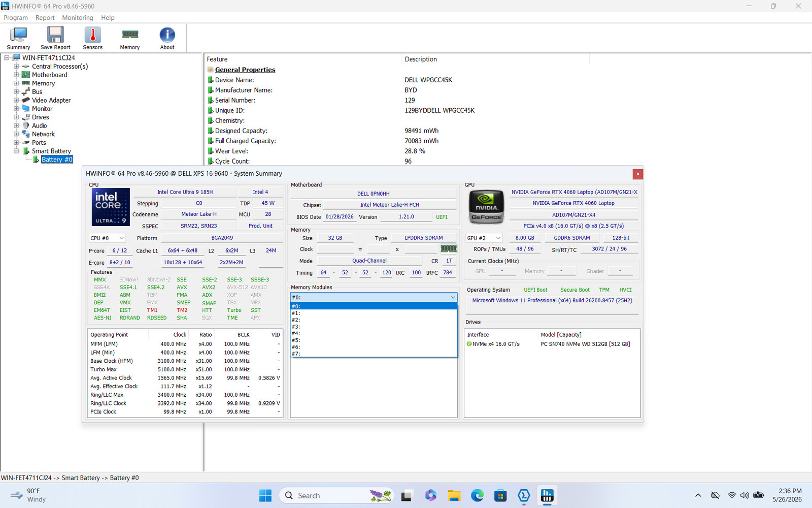The height and width of the screenshot is (508, 812).
Task: Select the Central Processor(s) tree icon
Action: click(x=26, y=67)
